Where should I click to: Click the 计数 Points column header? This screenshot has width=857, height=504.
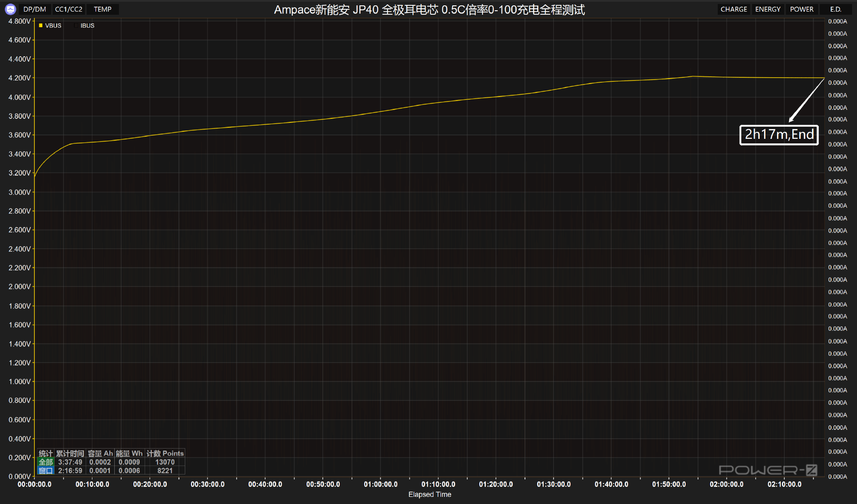(x=165, y=454)
